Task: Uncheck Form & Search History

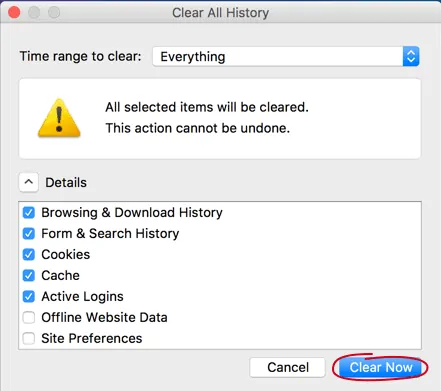Action: (29, 233)
